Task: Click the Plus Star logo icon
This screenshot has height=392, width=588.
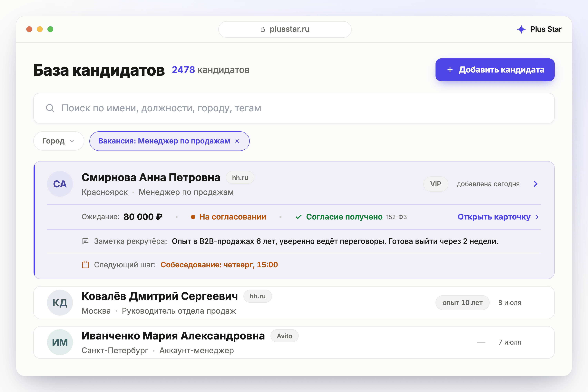Action: pos(521,29)
